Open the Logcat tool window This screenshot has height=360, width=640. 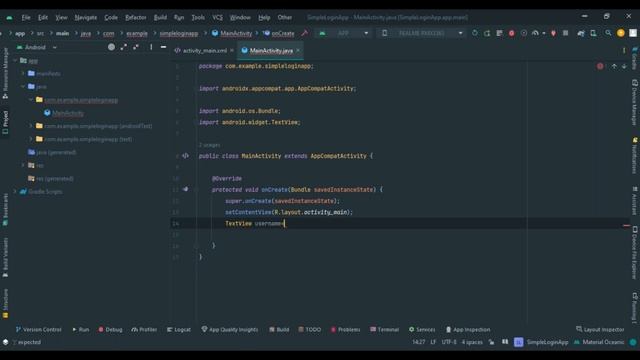(x=179, y=329)
